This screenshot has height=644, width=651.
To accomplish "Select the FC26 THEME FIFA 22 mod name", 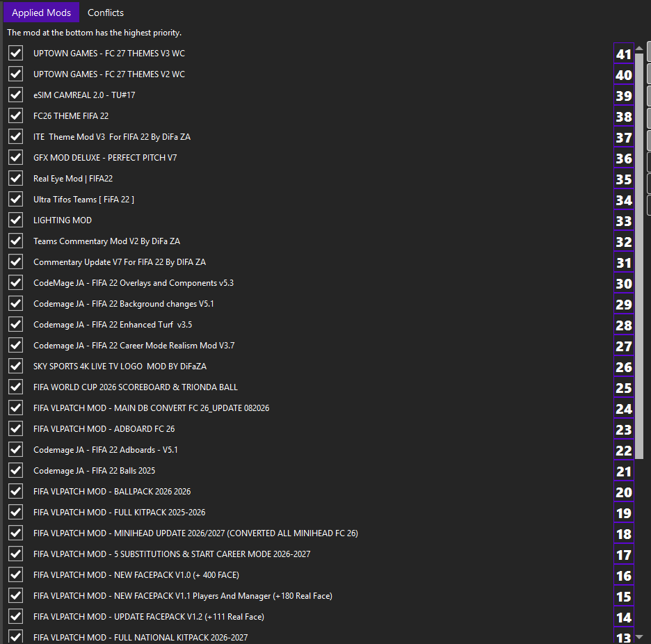I will [x=71, y=116].
